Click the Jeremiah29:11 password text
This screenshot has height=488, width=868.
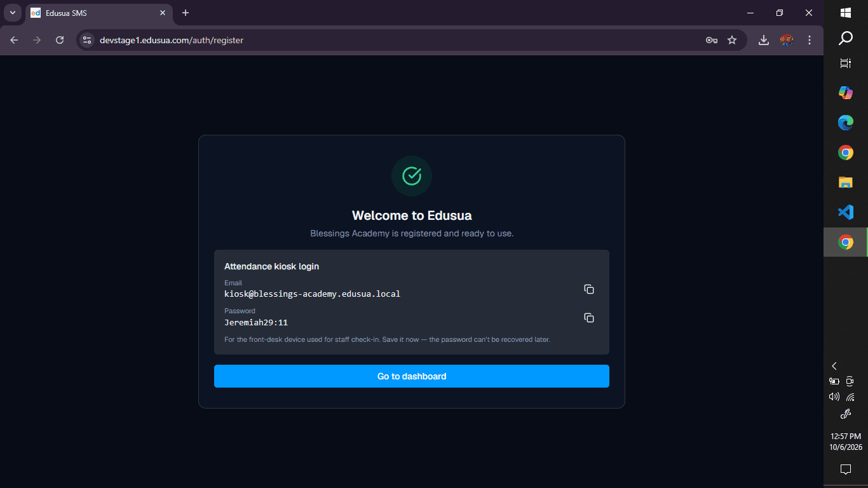tap(256, 322)
